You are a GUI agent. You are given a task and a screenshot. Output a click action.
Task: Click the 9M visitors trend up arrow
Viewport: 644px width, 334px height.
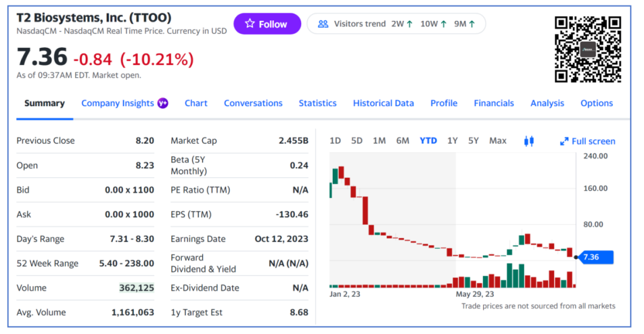tap(472, 24)
